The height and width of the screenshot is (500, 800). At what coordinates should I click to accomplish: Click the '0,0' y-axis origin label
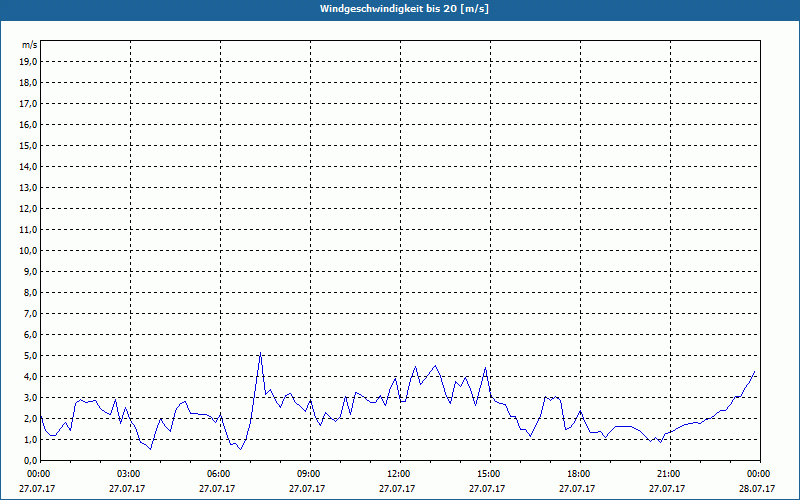click(x=31, y=461)
